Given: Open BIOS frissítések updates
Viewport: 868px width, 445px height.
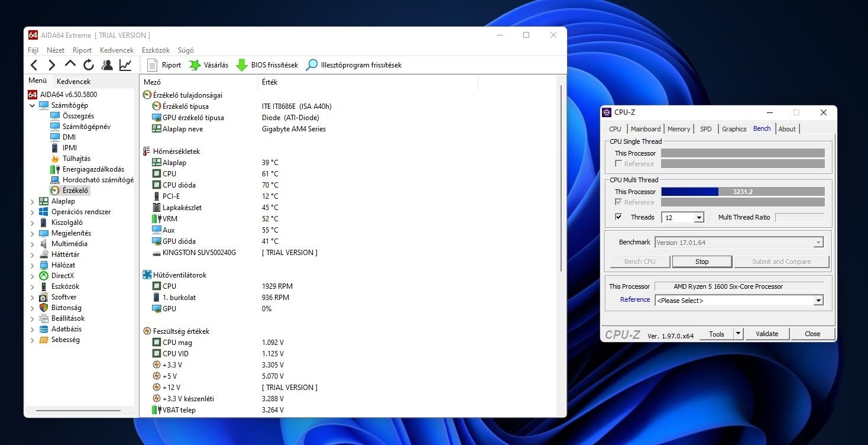Looking at the screenshot, I should click(x=267, y=65).
